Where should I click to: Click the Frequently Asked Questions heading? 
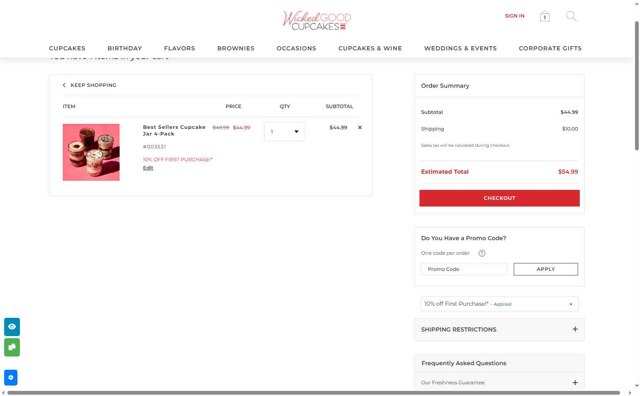[464, 363]
